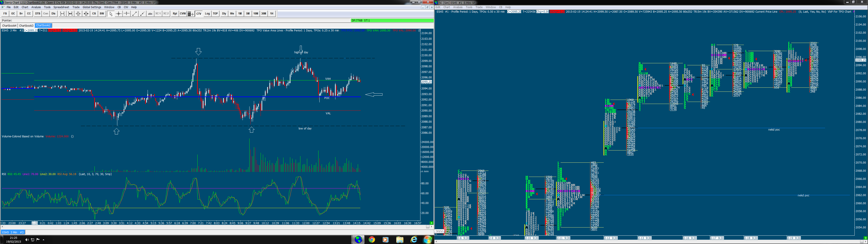This screenshot has width=868, height=244.
Task: Toggle Log scale button
Action: (207, 14)
